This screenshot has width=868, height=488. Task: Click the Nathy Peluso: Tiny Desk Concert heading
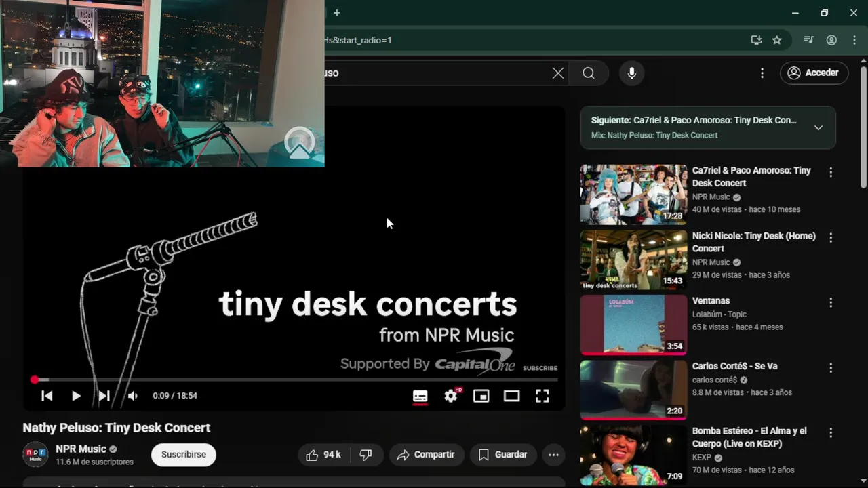pyautogui.click(x=117, y=428)
